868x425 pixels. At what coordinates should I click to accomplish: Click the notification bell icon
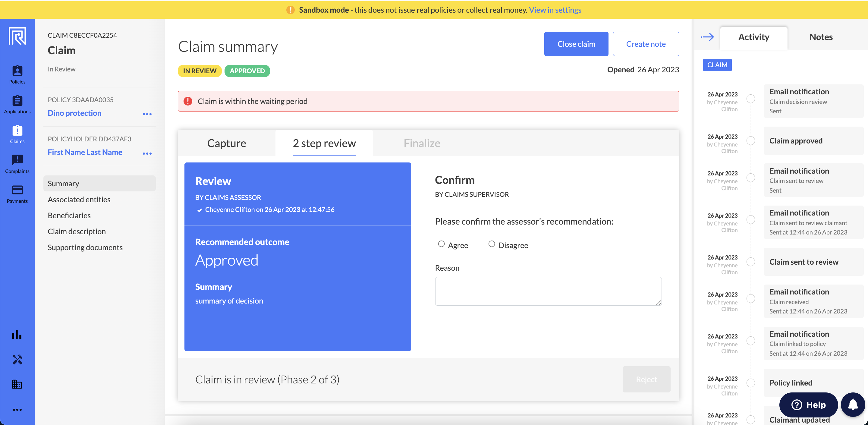coord(853,405)
